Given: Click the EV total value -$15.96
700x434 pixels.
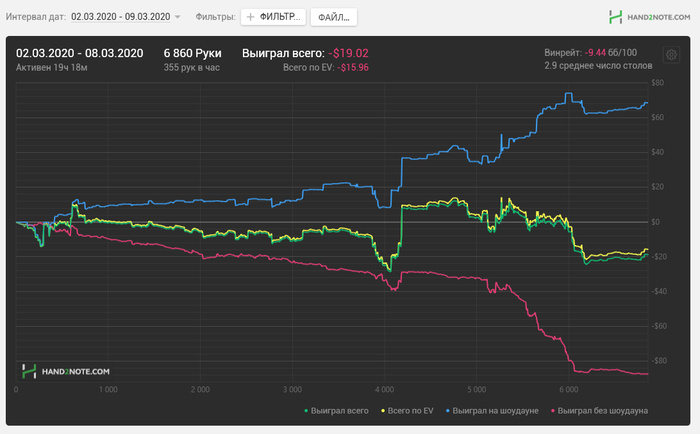Looking at the screenshot, I should point(353,68).
